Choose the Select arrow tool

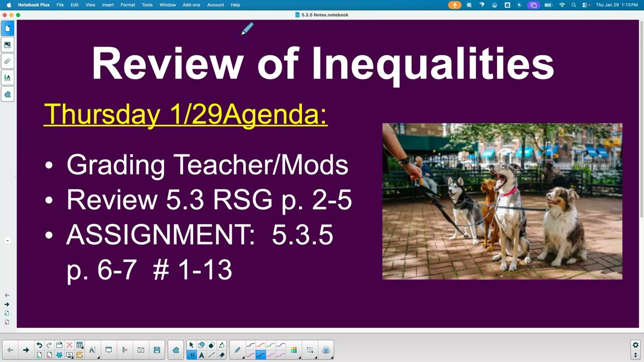[x=191, y=345]
